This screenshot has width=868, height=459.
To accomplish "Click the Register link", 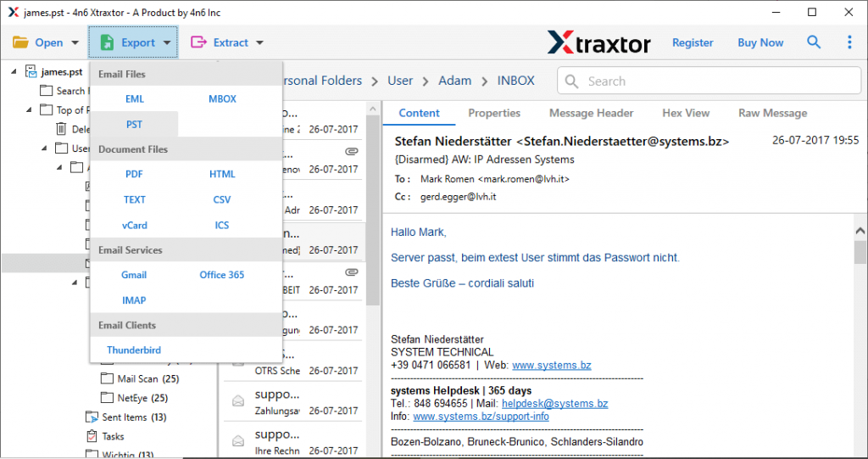I will click(x=693, y=42).
